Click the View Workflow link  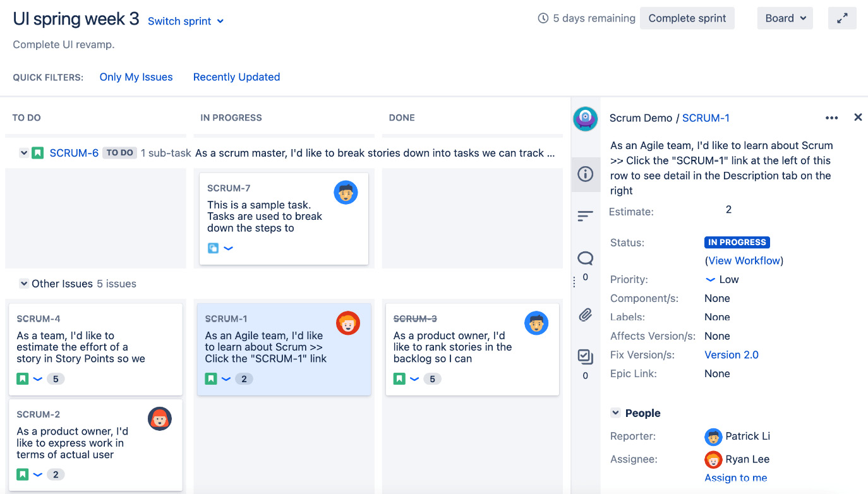(x=744, y=260)
